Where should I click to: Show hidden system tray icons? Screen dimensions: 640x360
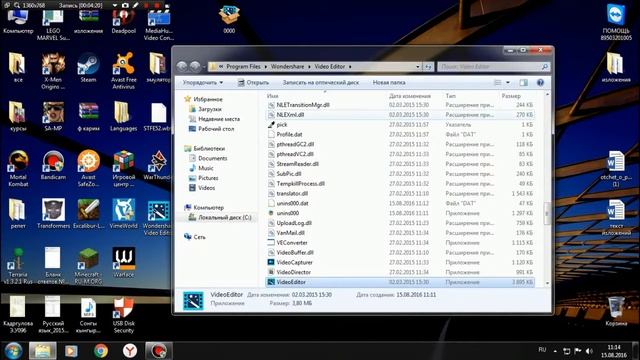click(x=555, y=351)
